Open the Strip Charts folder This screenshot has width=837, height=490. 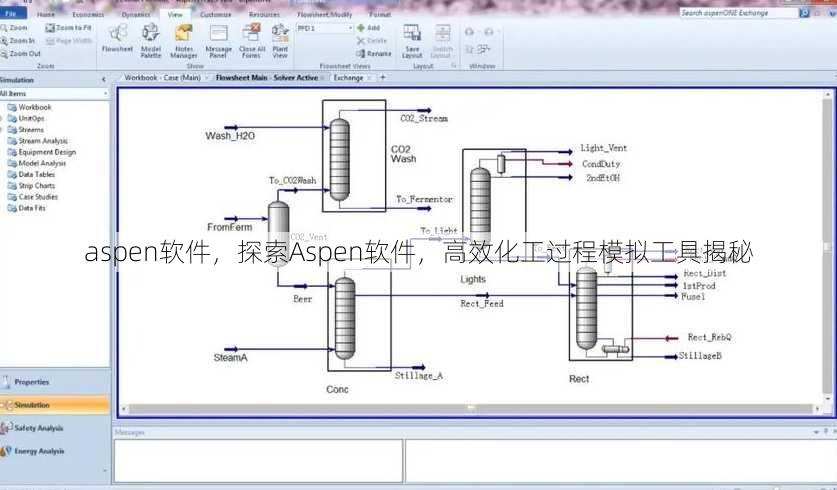(x=31, y=186)
